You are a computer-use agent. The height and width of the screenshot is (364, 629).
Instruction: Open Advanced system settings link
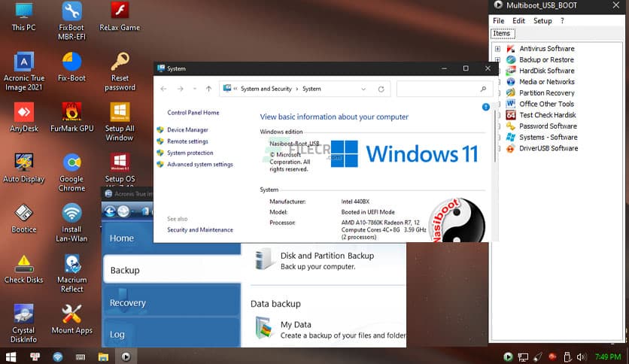[200, 165]
